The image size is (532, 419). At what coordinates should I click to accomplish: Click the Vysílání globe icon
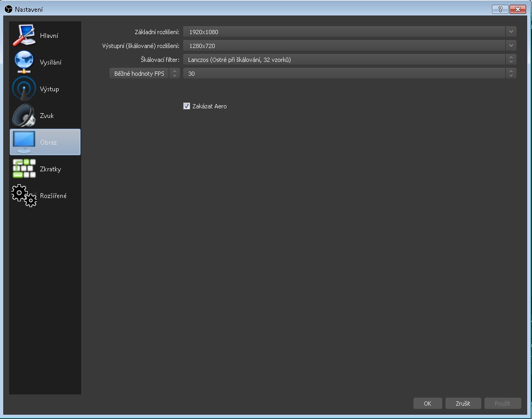click(x=24, y=62)
